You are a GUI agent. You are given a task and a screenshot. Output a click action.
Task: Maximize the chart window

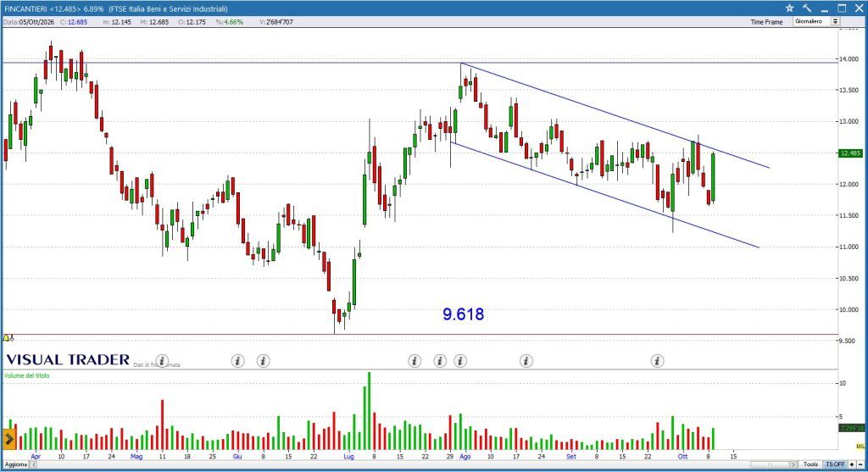point(842,8)
